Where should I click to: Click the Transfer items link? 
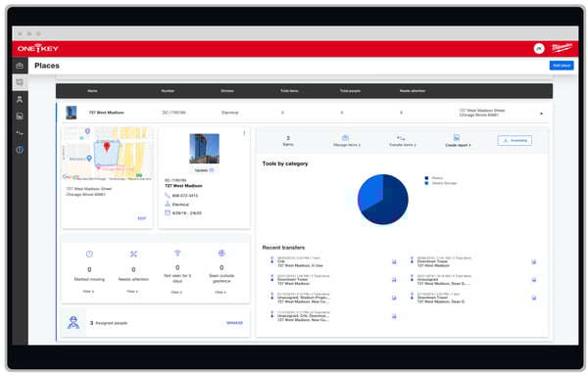click(x=403, y=145)
